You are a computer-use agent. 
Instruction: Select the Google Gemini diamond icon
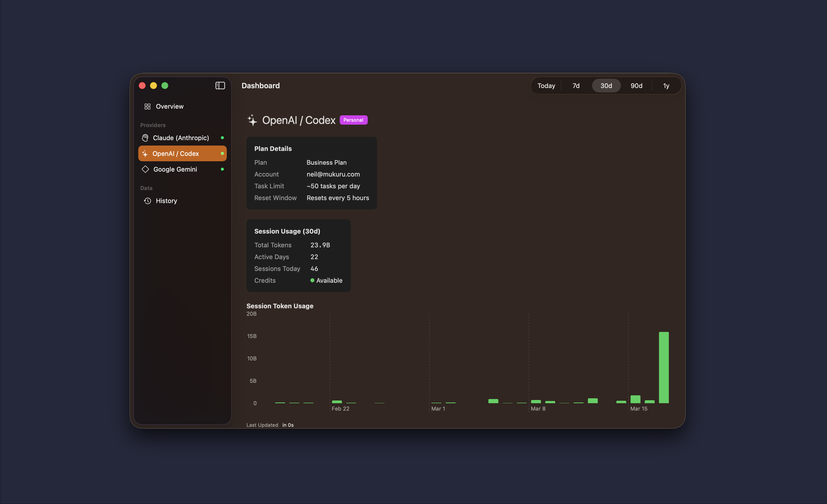point(145,169)
